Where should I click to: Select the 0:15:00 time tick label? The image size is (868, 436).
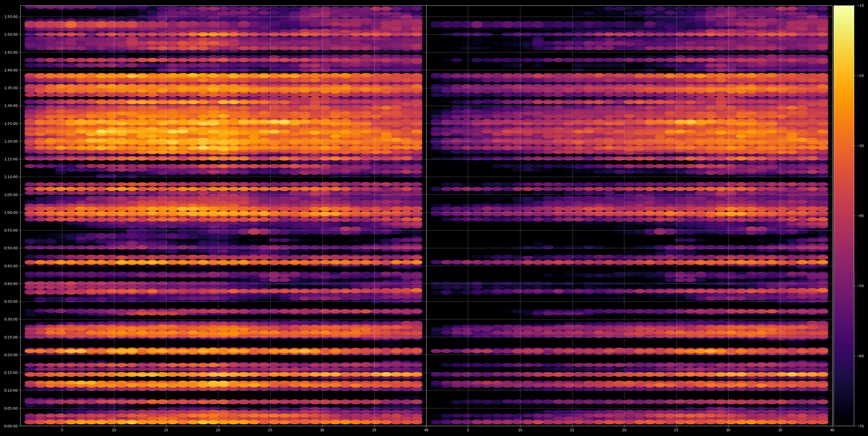click(12, 373)
